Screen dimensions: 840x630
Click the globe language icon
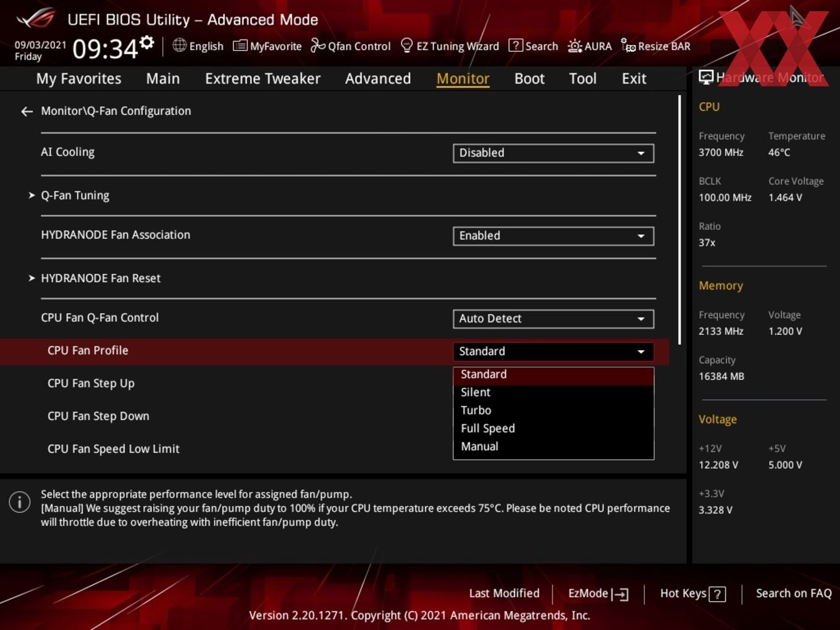[x=179, y=45]
